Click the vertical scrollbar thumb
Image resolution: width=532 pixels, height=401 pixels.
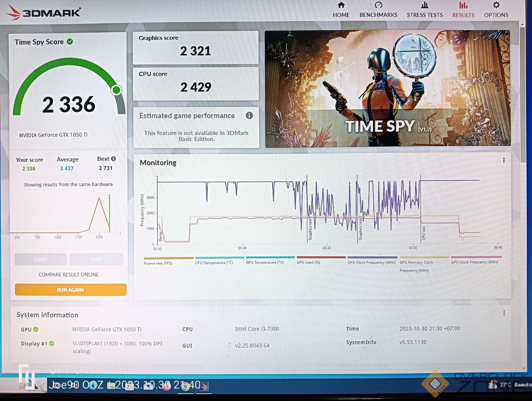coord(523,94)
